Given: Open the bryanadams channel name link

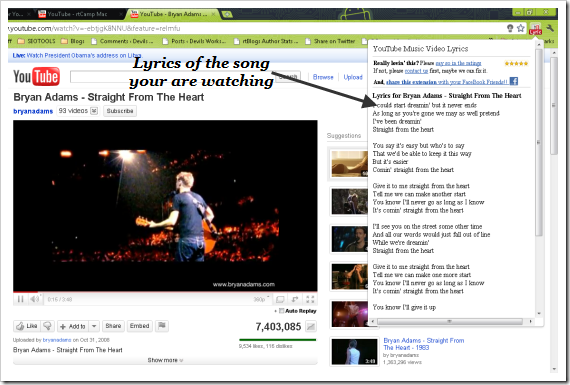Looking at the screenshot, I should pyautogui.click(x=33, y=111).
